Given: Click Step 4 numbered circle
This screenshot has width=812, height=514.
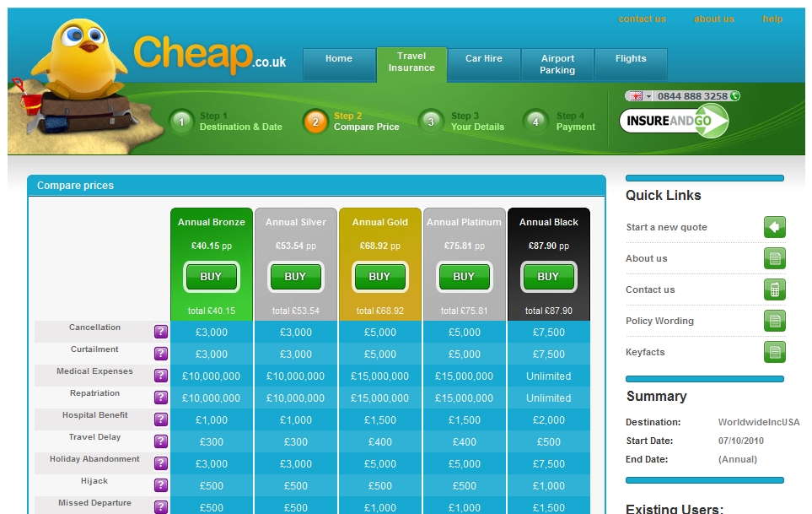Looking at the screenshot, I should tap(535, 122).
